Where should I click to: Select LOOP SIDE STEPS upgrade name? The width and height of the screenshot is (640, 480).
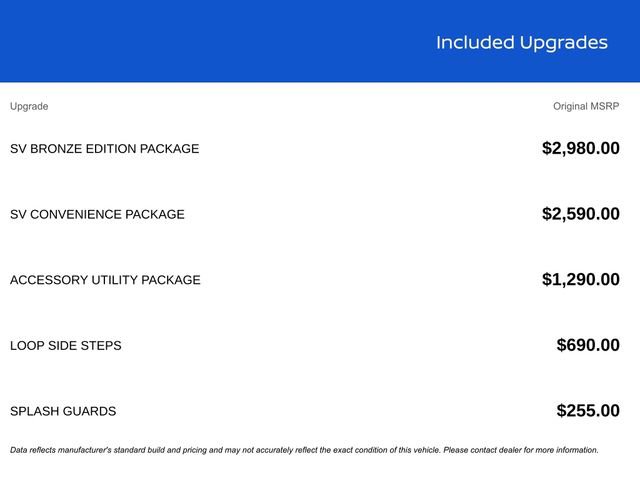tap(65, 346)
